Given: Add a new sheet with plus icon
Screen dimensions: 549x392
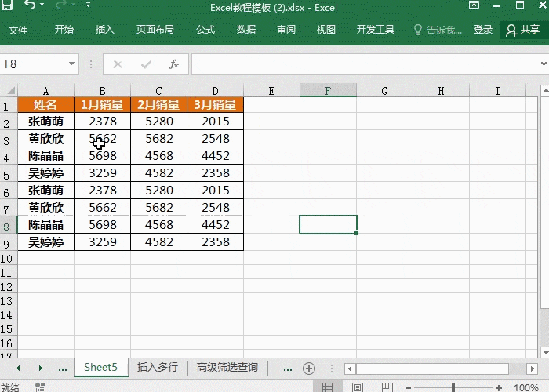Looking at the screenshot, I should [309, 368].
